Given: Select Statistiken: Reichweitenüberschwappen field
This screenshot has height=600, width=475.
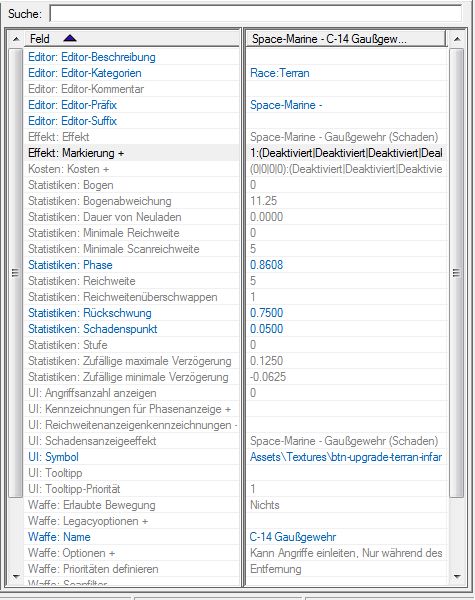Looking at the screenshot, I should click(132, 297).
